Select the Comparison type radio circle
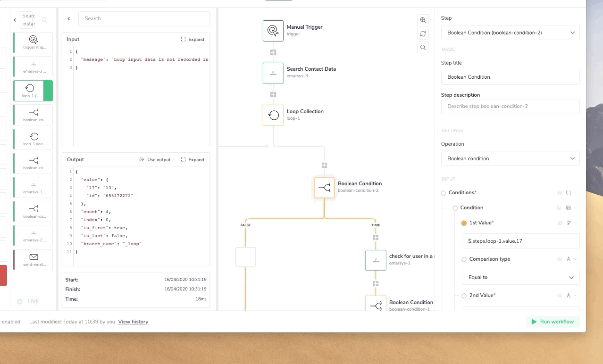Image resolution: width=603 pixels, height=364 pixels. coord(464,259)
